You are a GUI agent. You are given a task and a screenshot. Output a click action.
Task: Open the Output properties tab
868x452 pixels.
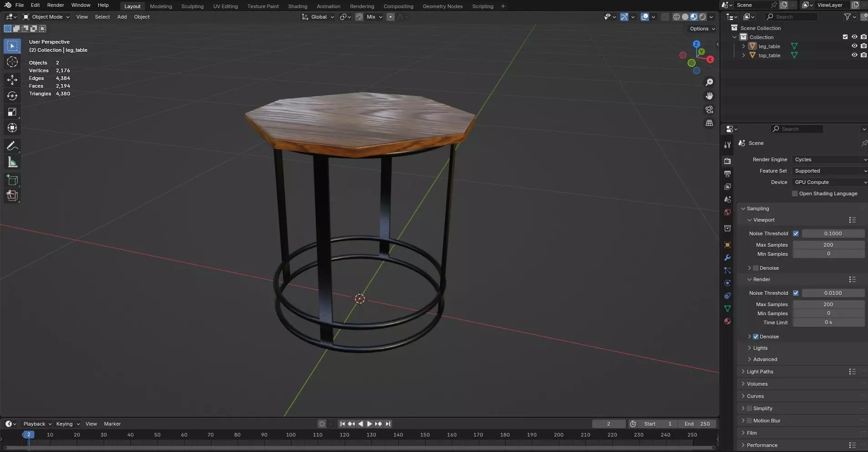(x=728, y=174)
